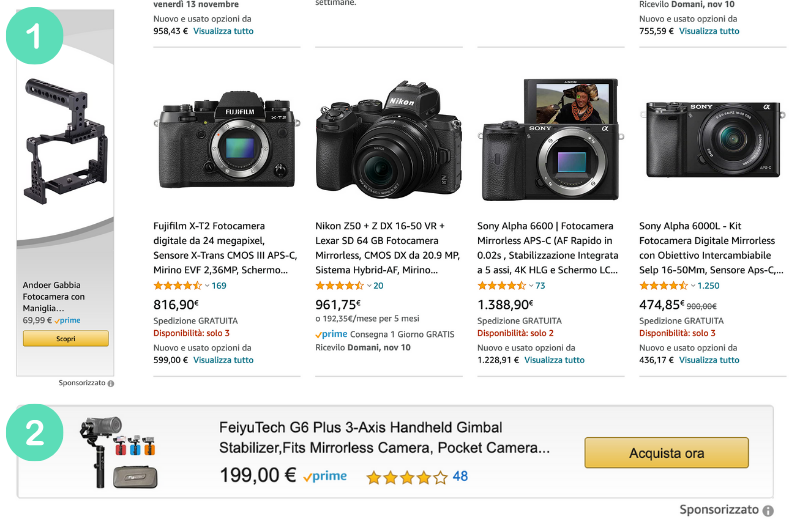
Task: Open the 1.250 reviews count link
Action: [708, 286]
